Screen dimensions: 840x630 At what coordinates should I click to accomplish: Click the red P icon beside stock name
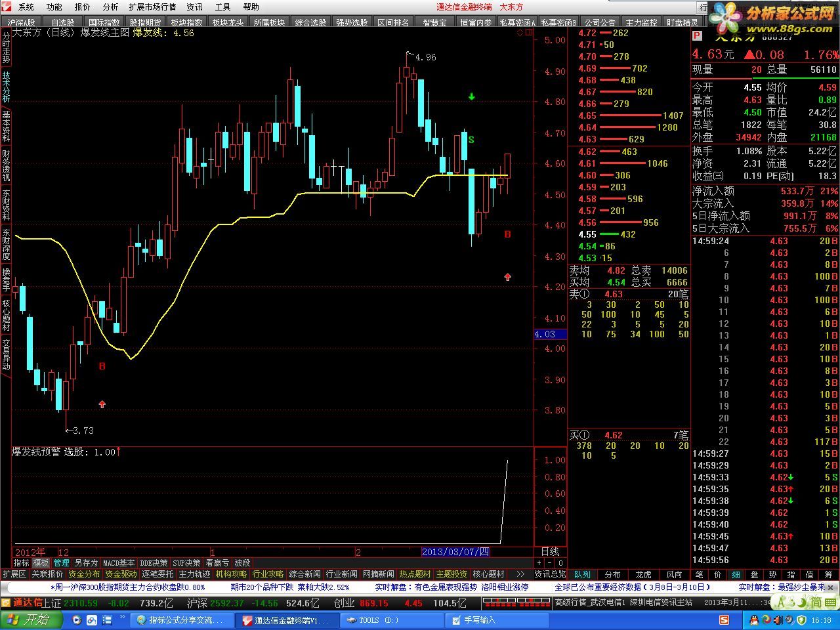click(x=697, y=37)
